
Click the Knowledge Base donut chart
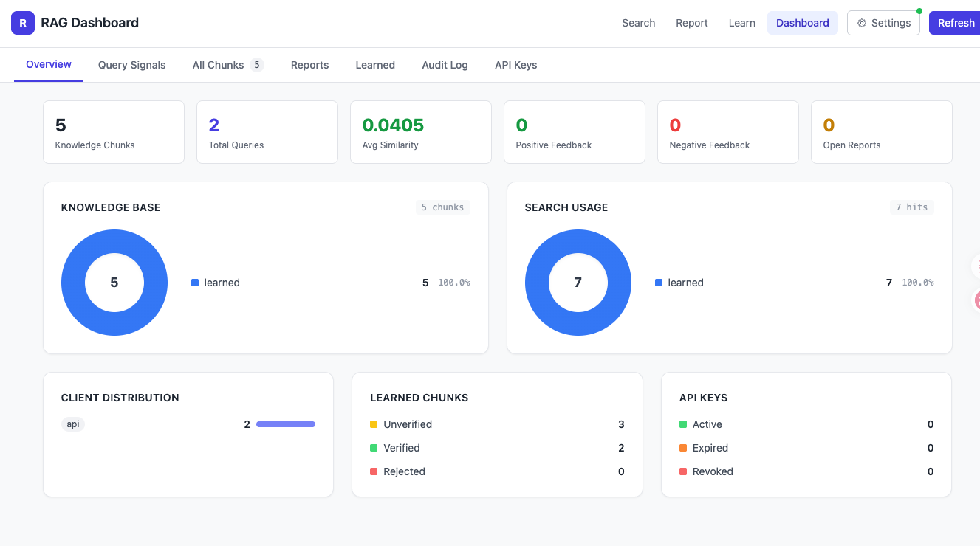click(x=114, y=283)
